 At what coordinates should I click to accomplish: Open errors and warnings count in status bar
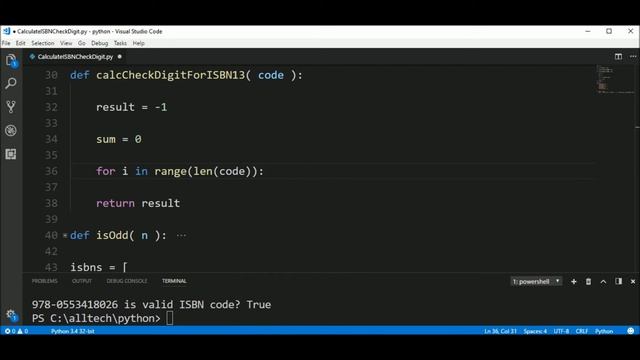(16, 331)
